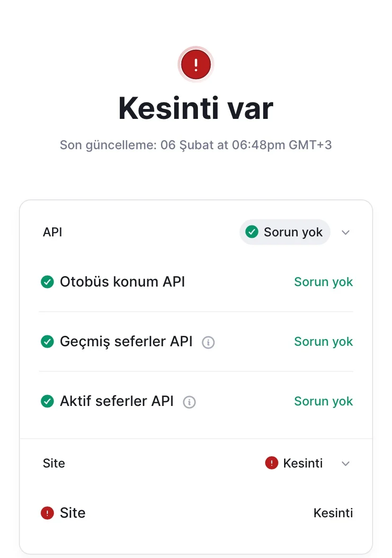Open the Aktif seferler API component
Viewport: 392px width, 558px height.
pos(116,401)
